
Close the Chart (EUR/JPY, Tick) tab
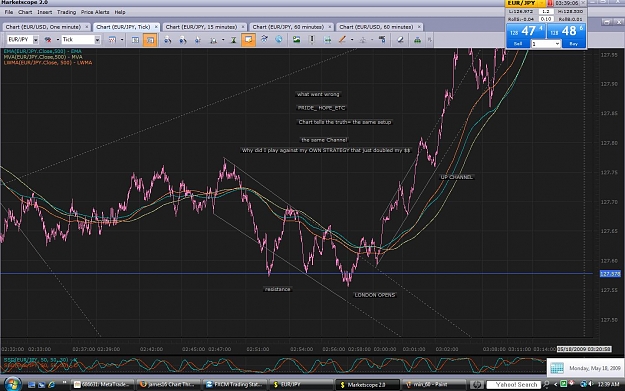(x=156, y=27)
